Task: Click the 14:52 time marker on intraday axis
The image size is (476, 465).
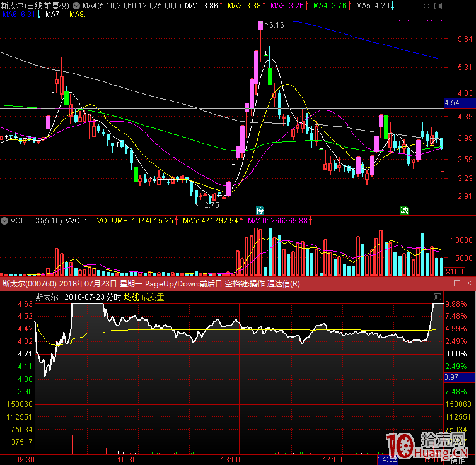Action: tap(387, 459)
